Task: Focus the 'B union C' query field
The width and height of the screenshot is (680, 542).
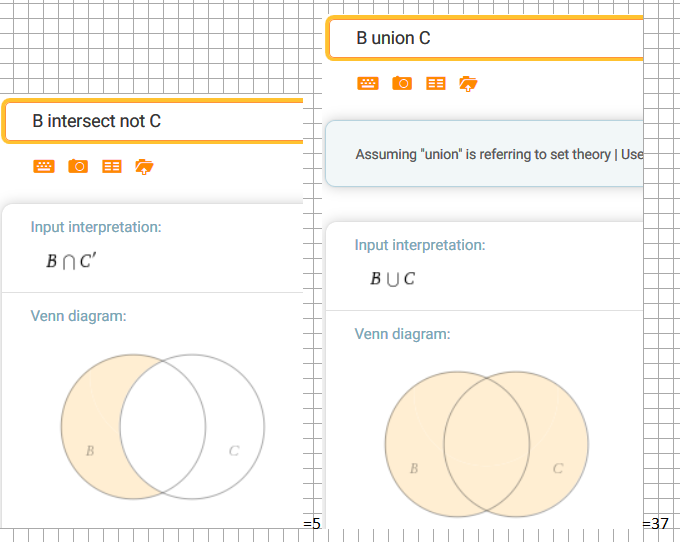Action: coord(480,39)
